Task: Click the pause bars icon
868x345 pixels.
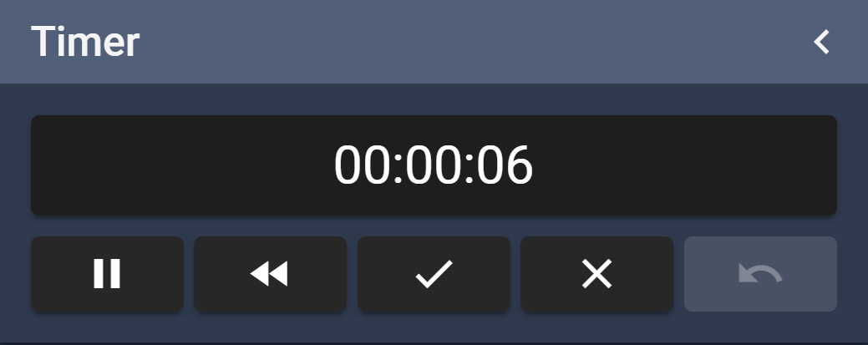Action: coord(107,273)
